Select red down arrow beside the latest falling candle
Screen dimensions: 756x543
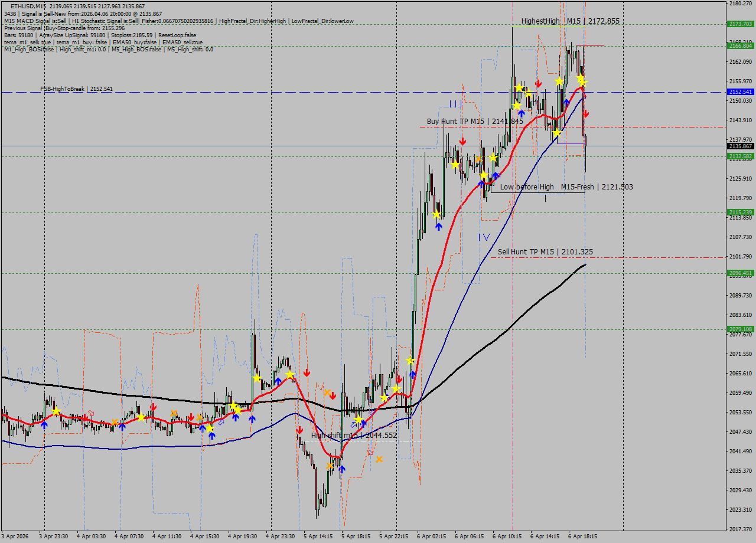tap(586, 113)
